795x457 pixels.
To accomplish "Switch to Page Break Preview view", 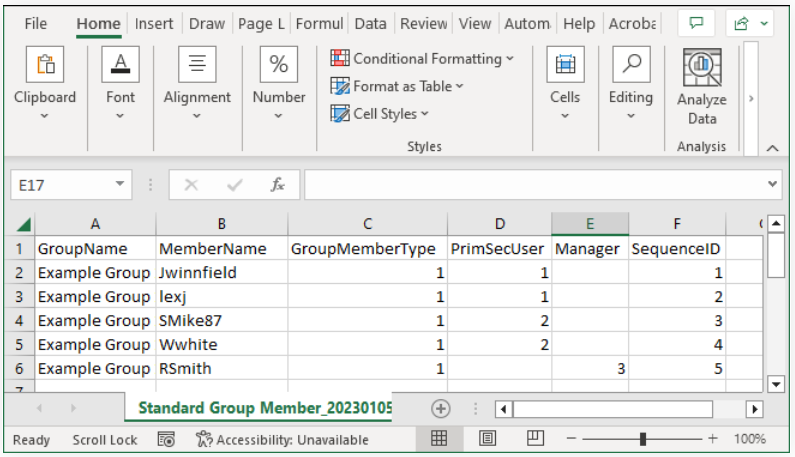I will [x=535, y=439].
